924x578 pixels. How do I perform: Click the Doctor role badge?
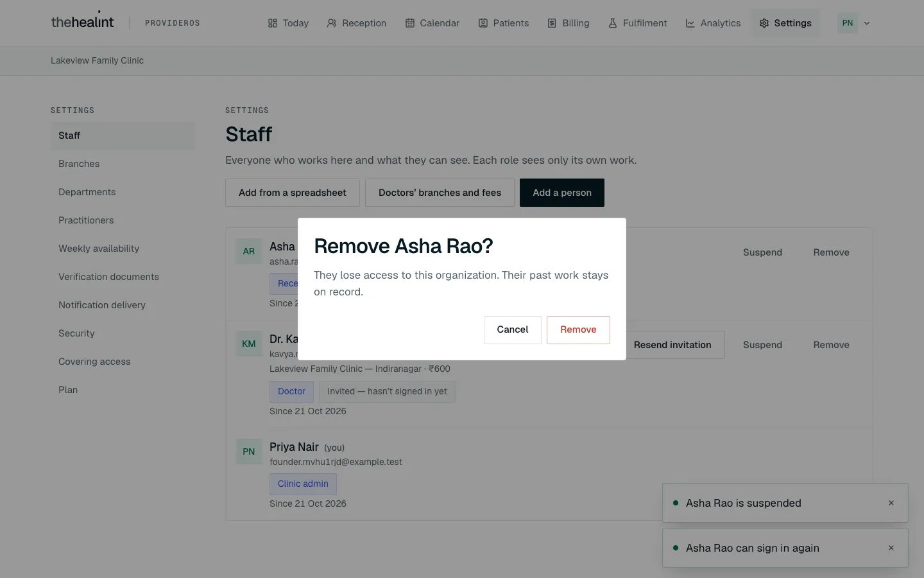(x=291, y=391)
